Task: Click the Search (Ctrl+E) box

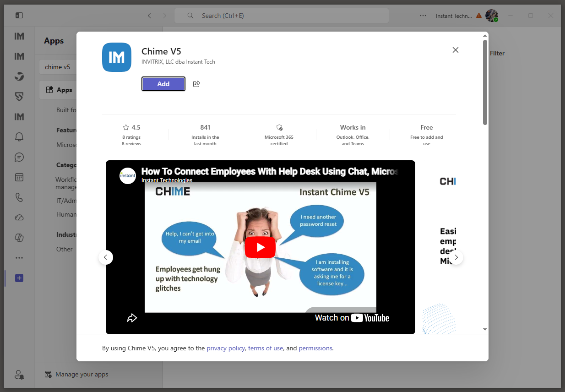Action: tap(282, 16)
